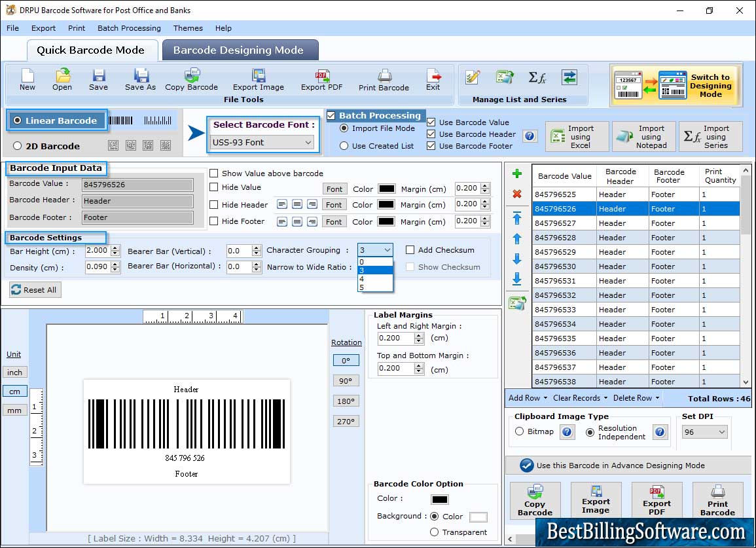
Task: Enable the Add Checksum checkbox
Action: click(x=410, y=250)
